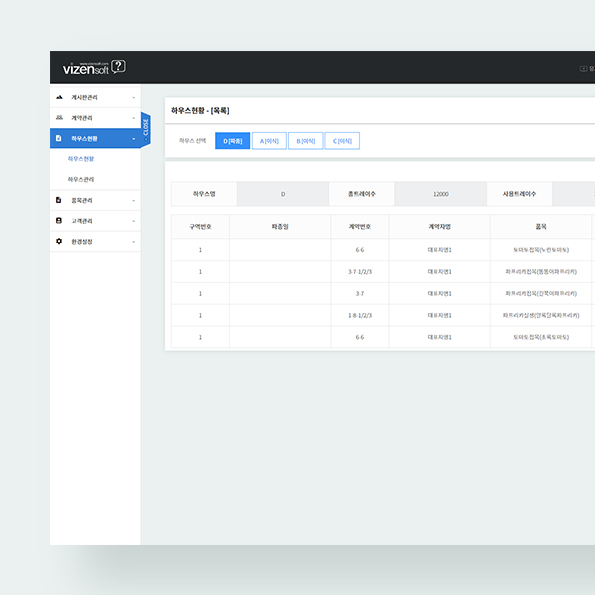595x595 pixels.
Task: Open the 하우스현황 submenu item
Action: pyautogui.click(x=81, y=159)
